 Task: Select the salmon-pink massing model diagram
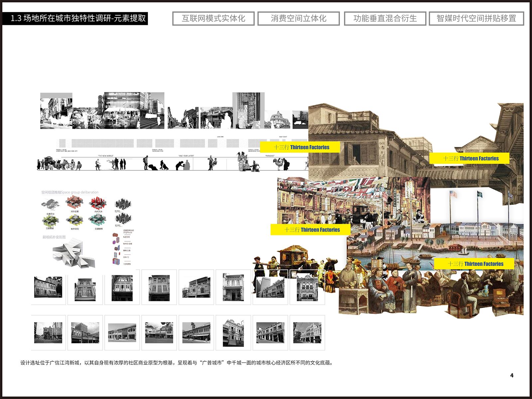coord(74,203)
